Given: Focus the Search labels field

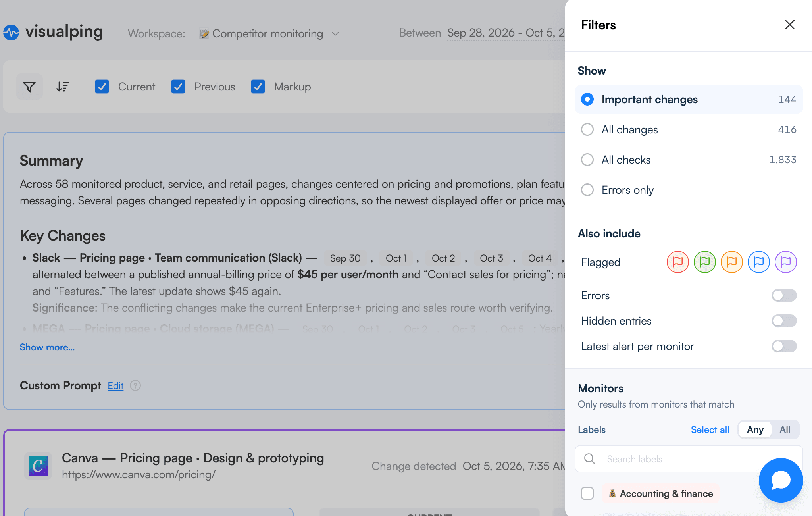Looking at the screenshot, I should pyautogui.click(x=689, y=459).
